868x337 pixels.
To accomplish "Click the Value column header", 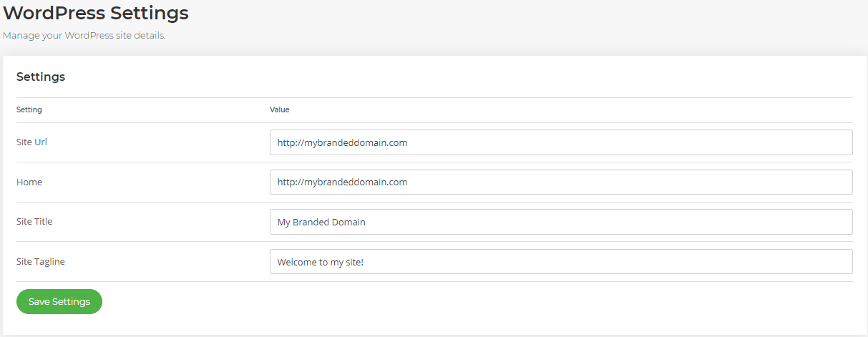I will (279, 110).
